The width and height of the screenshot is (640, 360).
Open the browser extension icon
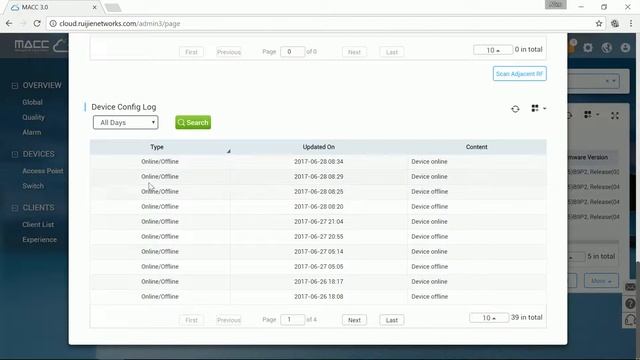pos(615,24)
